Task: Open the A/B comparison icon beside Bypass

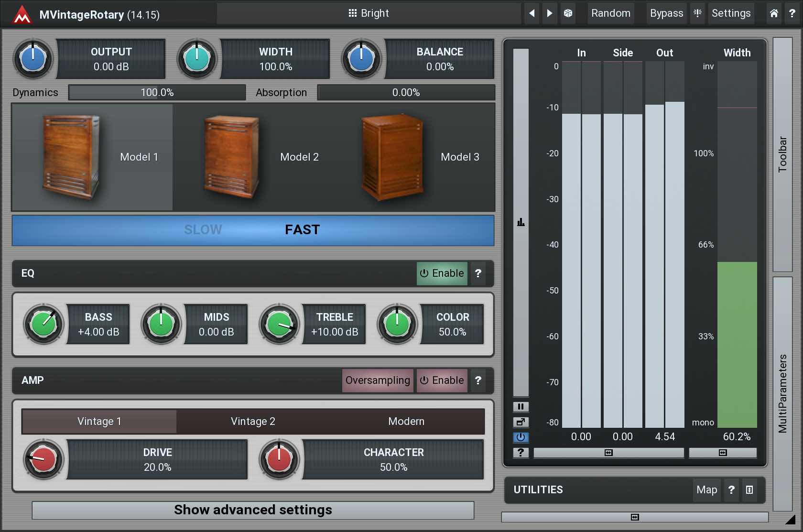Action: [698, 13]
